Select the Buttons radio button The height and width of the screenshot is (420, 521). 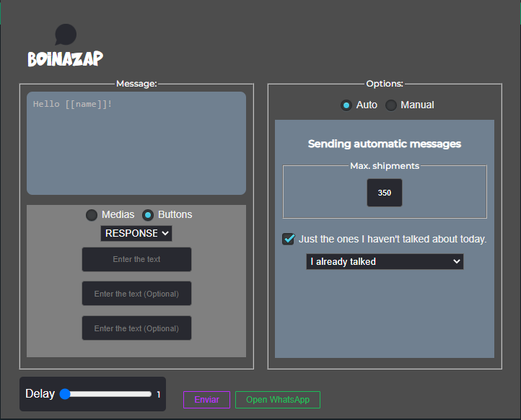coord(148,215)
